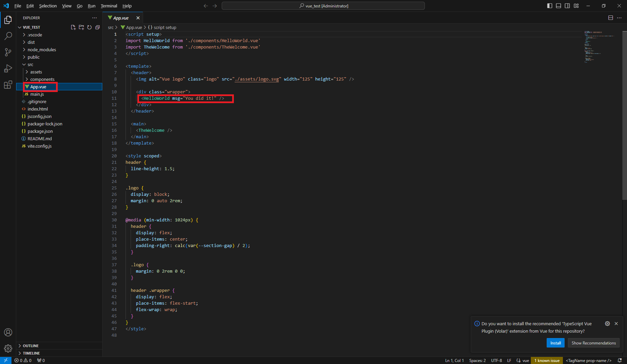Open notification settings gear icon
This screenshot has width=627, height=364.
(x=607, y=324)
